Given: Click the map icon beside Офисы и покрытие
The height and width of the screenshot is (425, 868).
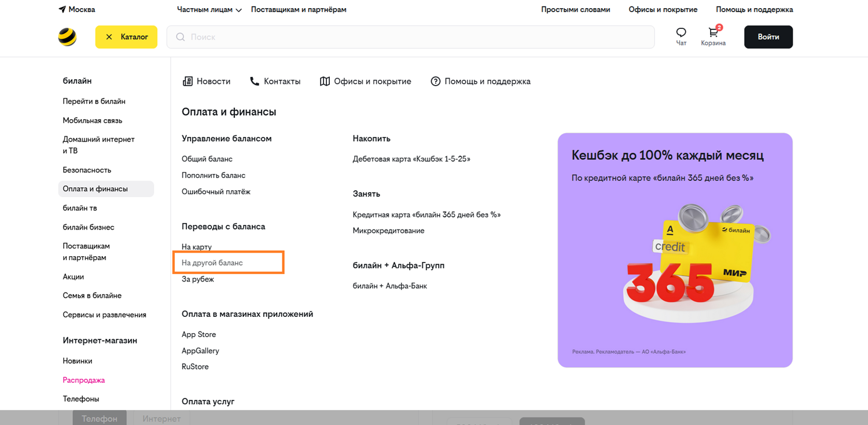Looking at the screenshot, I should click(325, 82).
